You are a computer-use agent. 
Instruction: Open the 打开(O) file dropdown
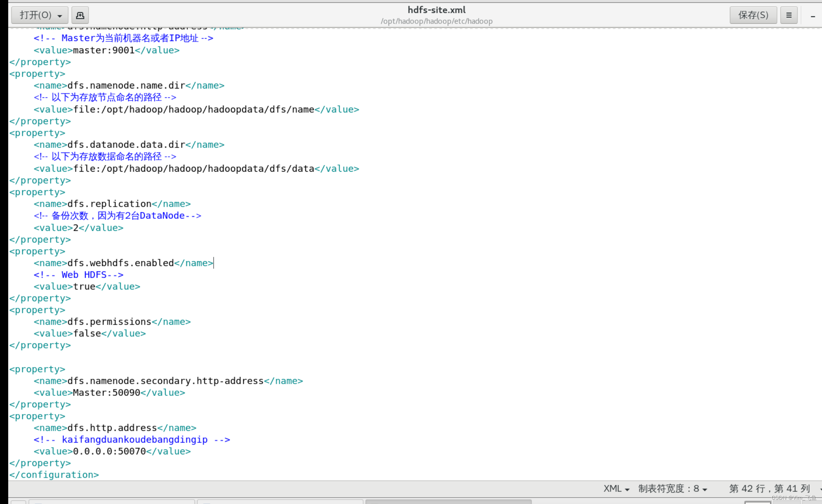pos(40,15)
